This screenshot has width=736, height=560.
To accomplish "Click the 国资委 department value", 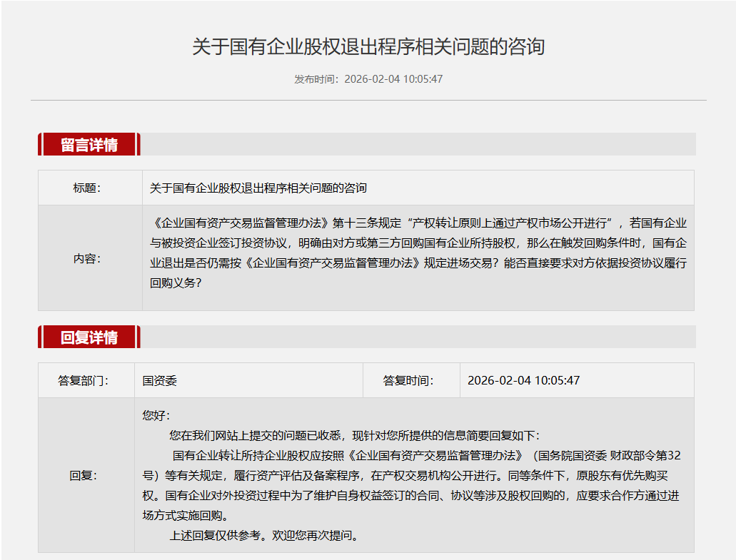I will (159, 381).
